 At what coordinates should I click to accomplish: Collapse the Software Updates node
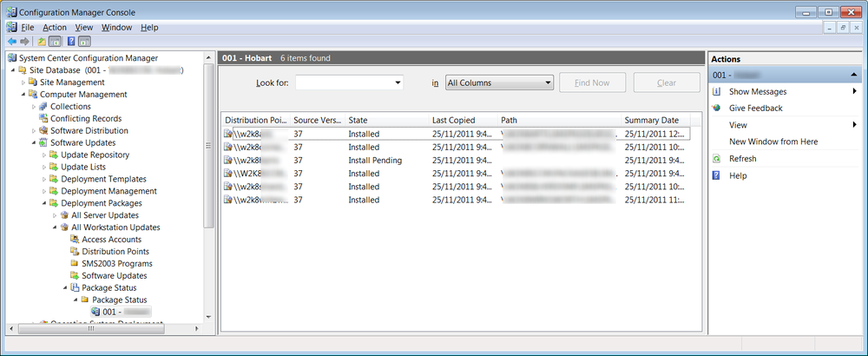(x=34, y=143)
